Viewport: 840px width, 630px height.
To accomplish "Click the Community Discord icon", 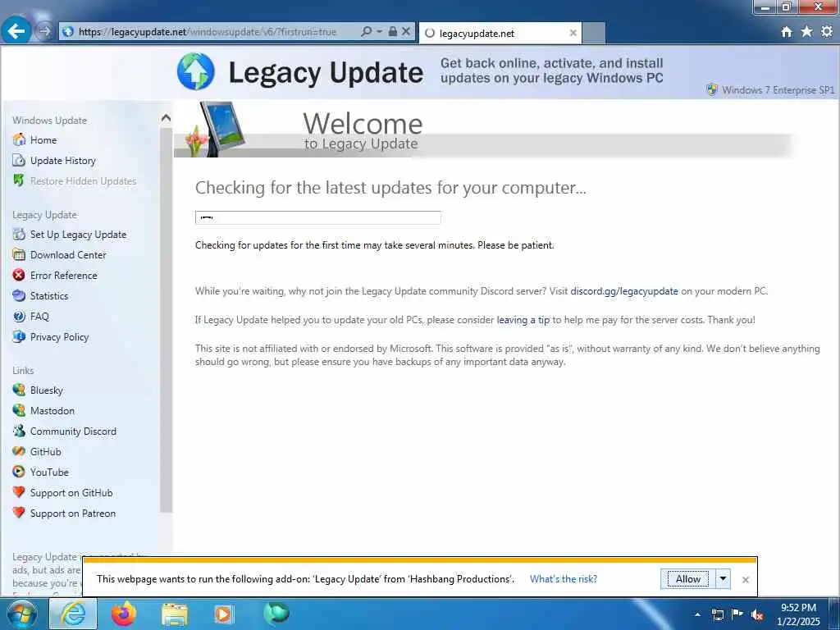I will [19, 431].
